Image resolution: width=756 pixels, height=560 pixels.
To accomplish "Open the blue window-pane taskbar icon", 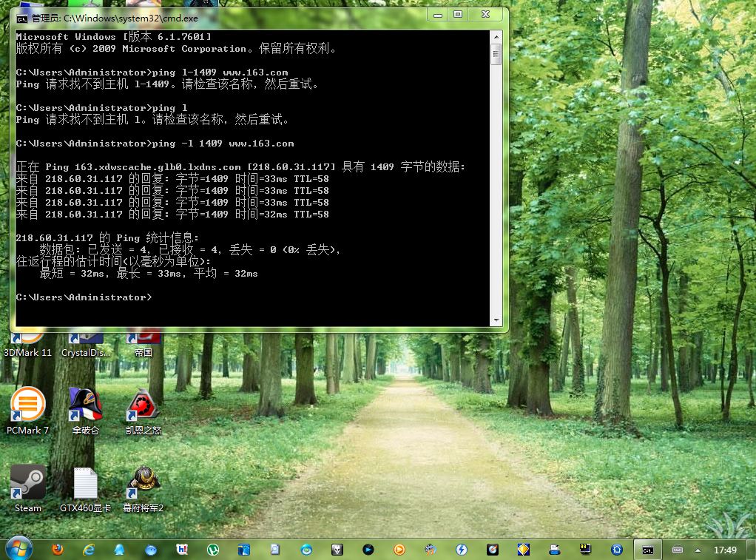I will click(x=244, y=550).
